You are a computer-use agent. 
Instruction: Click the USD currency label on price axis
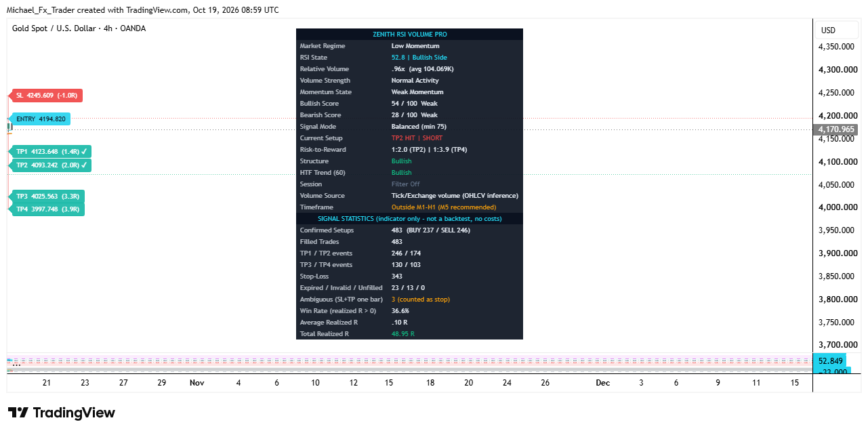pos(828,30)
